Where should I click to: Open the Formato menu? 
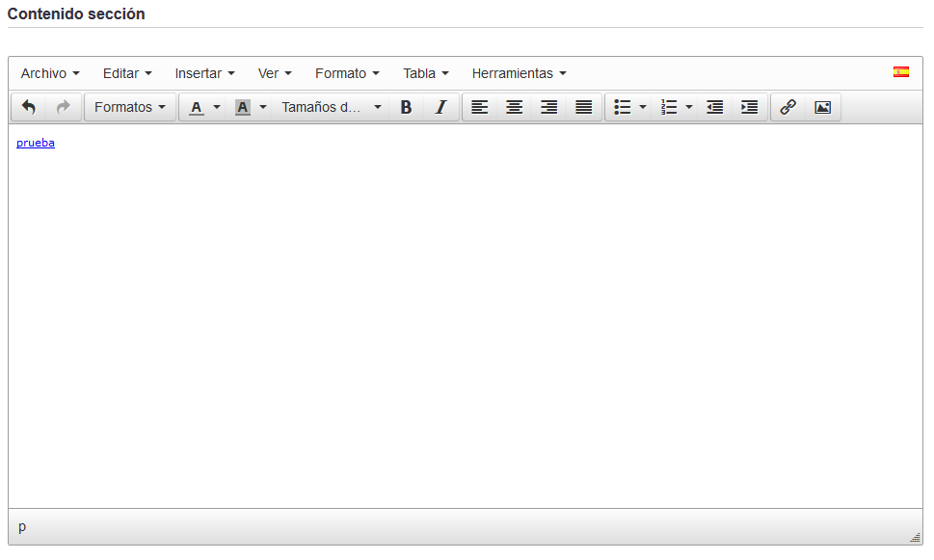347,73
